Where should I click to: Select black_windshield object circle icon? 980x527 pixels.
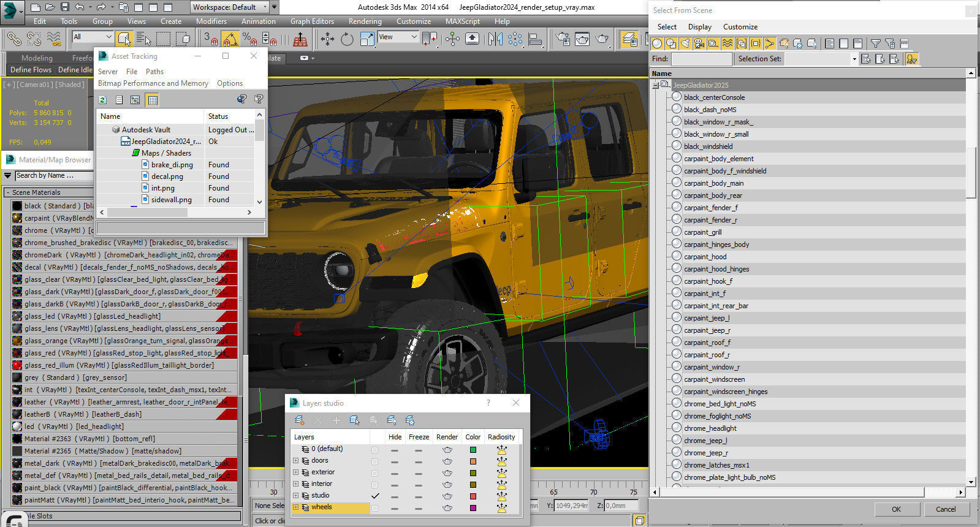click(676, 146)
